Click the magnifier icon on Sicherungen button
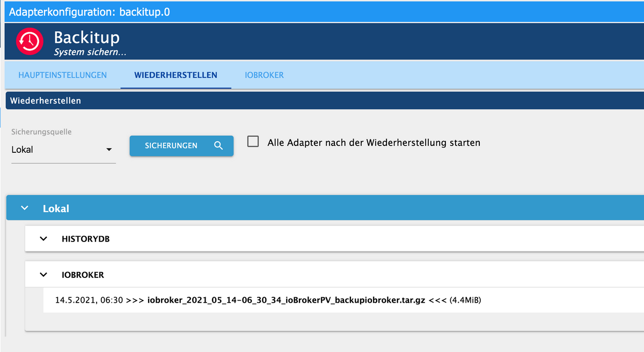 pyautogui.click(x=218, y=145)
